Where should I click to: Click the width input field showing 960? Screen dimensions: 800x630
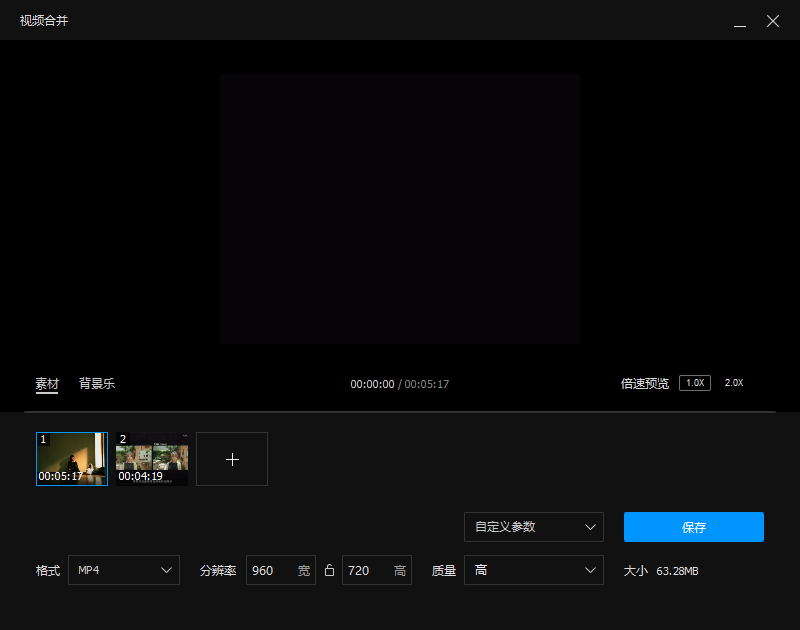[x=275, y=570]
